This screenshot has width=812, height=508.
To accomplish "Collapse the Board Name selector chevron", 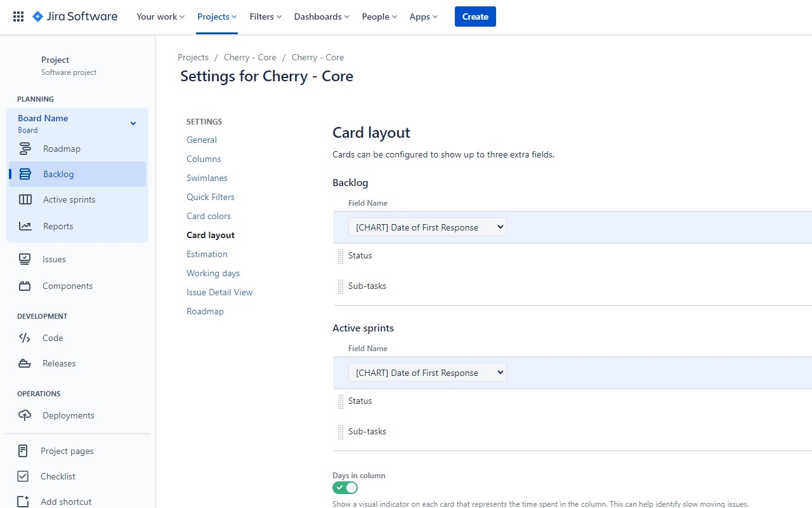I will coord(133,123).
